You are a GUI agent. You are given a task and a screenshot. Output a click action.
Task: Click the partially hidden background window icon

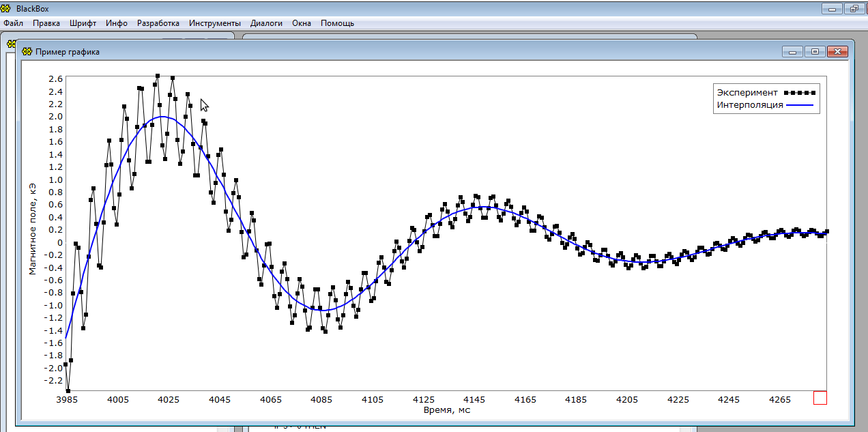pyautogui.click(x=11, y=43)
